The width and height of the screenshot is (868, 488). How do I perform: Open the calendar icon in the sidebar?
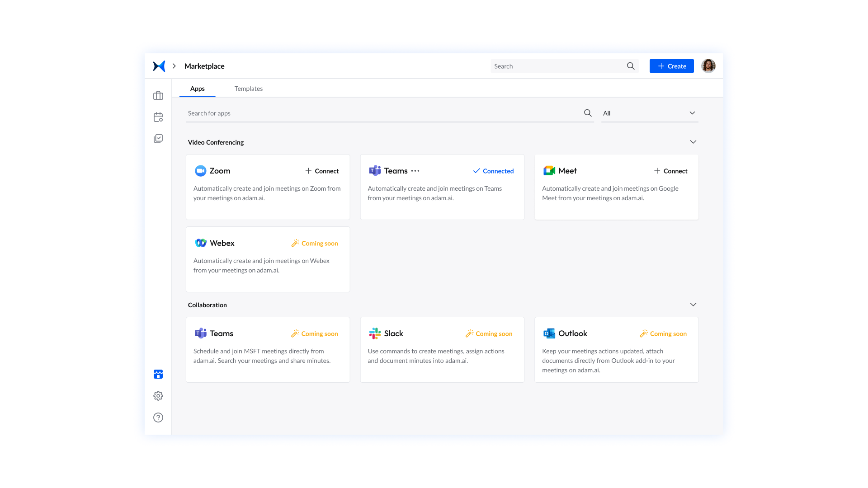pos(158,117)
